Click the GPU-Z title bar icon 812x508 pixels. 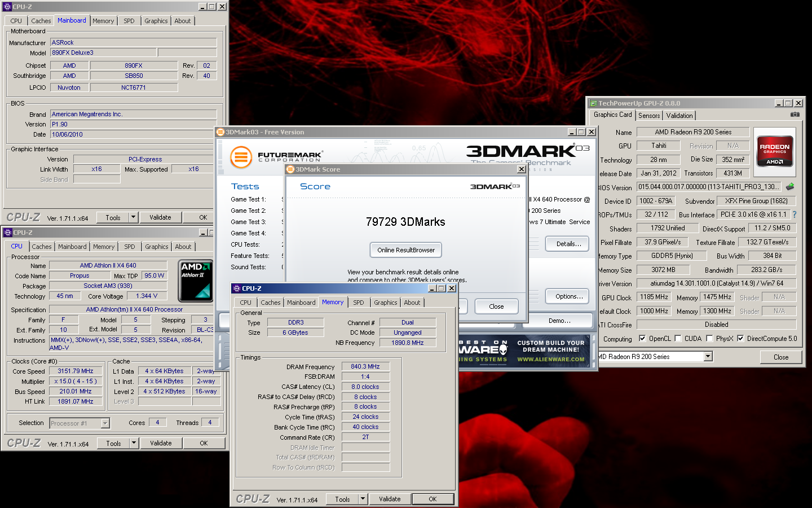[x=593, y=103]
